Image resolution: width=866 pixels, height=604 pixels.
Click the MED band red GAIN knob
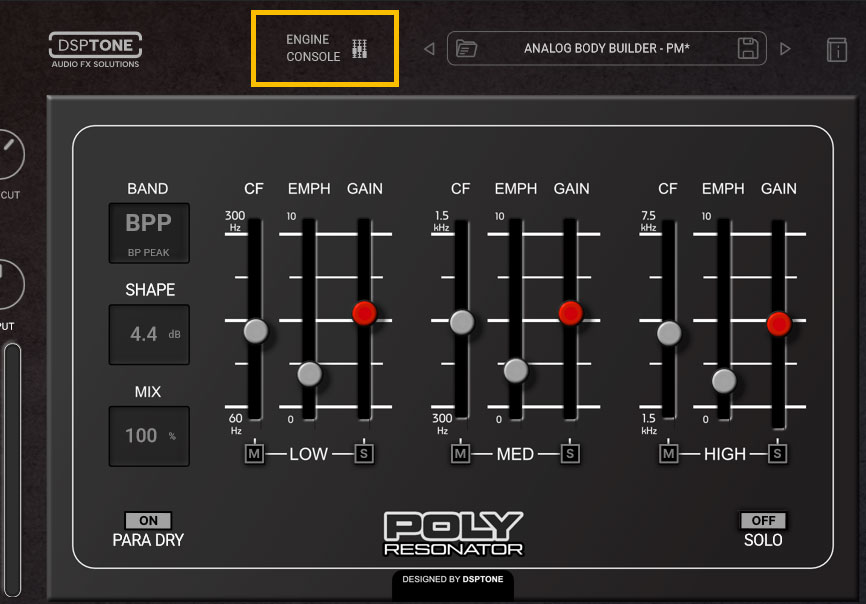[571, 313]
